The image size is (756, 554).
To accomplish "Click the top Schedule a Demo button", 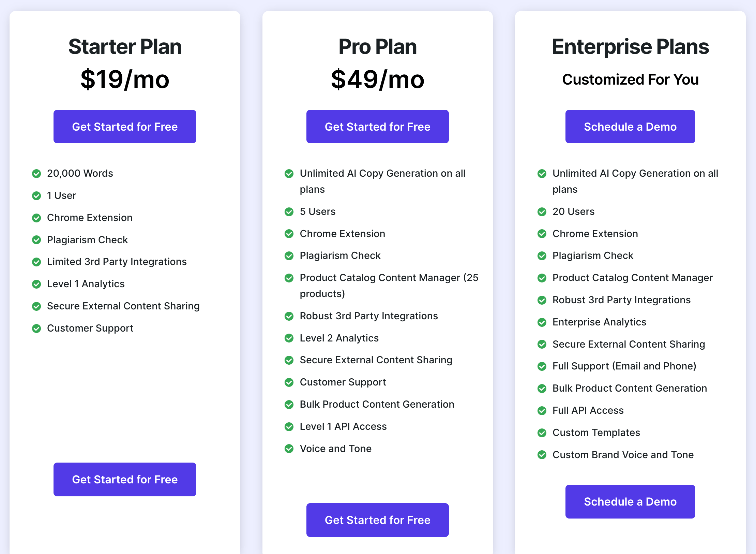I will [630, 127].
